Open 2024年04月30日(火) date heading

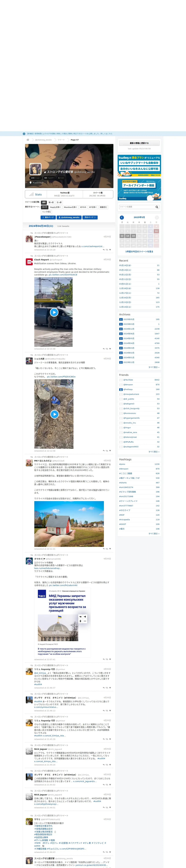pyautogui.click(x=41, y=226)
